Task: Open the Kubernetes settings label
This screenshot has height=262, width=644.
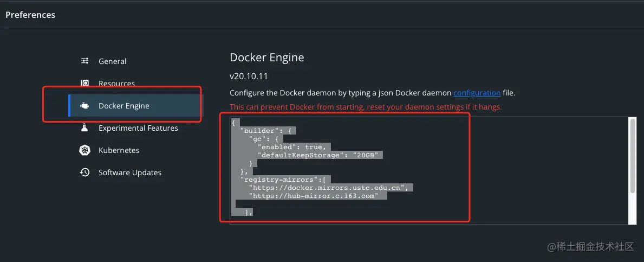Action: pos(119,150)
